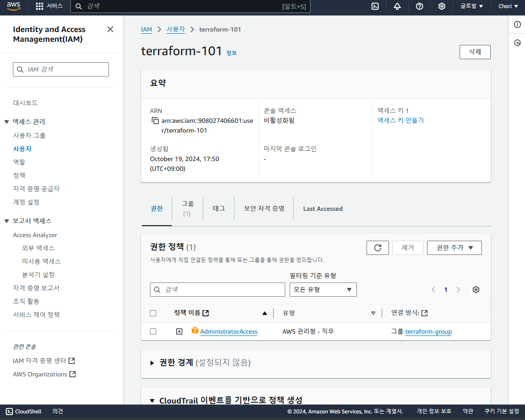Open 개인 정보 보호 footer link
The image size is (525, 420).
tap(434, 411)
